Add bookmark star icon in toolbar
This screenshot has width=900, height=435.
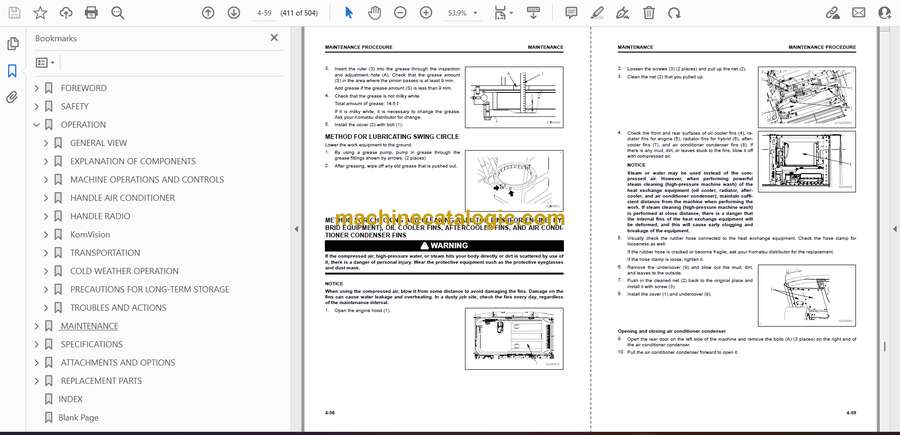40,13
